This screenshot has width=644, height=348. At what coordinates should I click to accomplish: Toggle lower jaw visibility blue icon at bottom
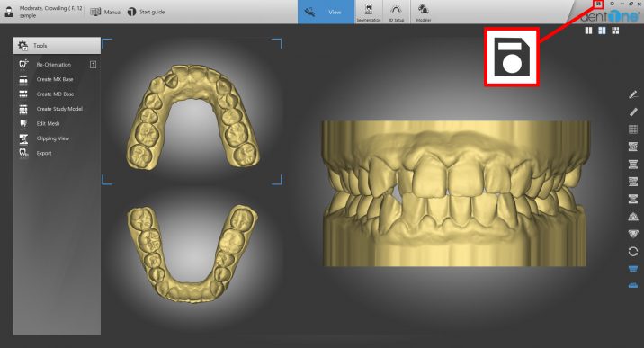click(x=633, y=285)
